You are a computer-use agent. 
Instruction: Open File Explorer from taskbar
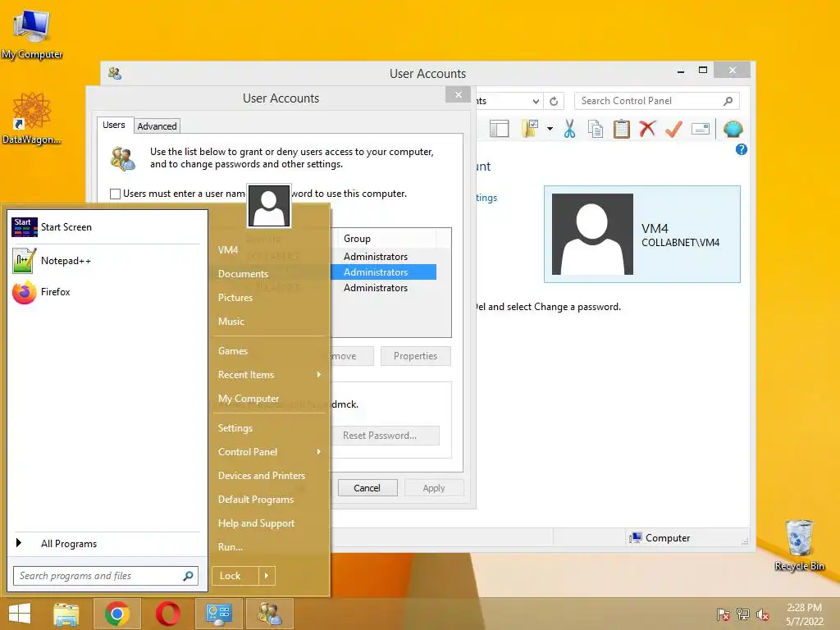click(x=66, y=614)
